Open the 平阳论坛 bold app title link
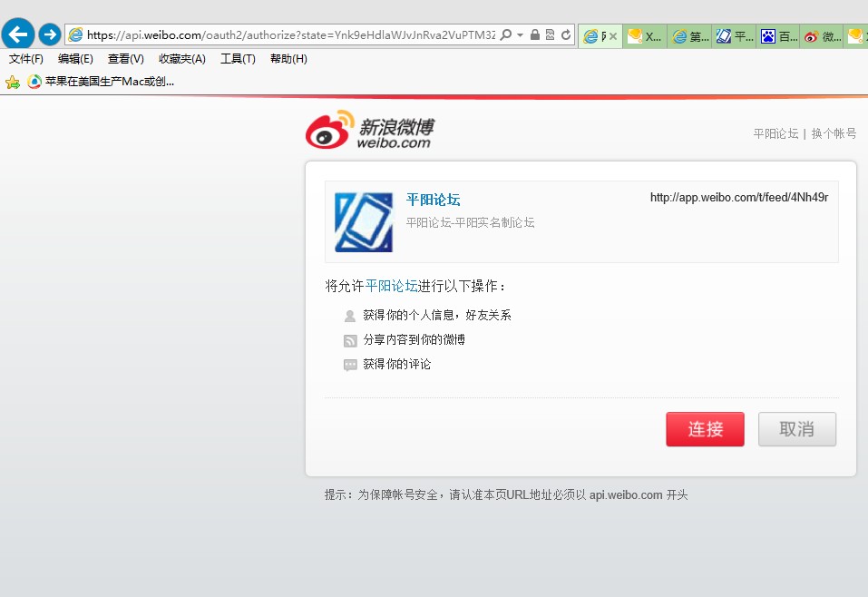The image size is (868, 597). point(433,200)
